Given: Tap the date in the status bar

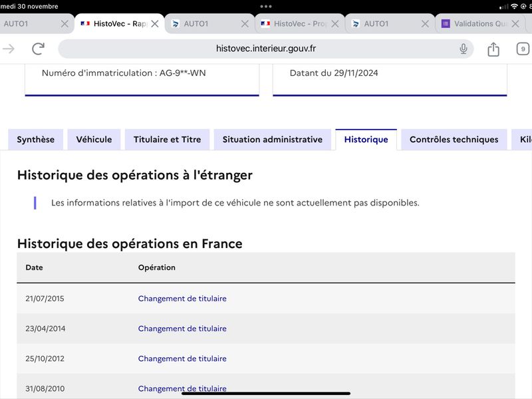Looking at the screenshot, I should click(29, 6).
